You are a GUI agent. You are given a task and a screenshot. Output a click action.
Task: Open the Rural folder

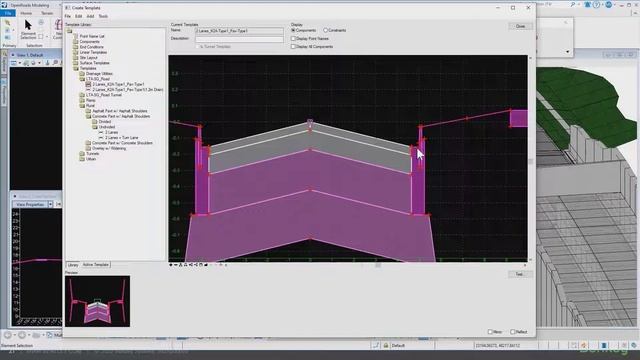tap(90, 105)
